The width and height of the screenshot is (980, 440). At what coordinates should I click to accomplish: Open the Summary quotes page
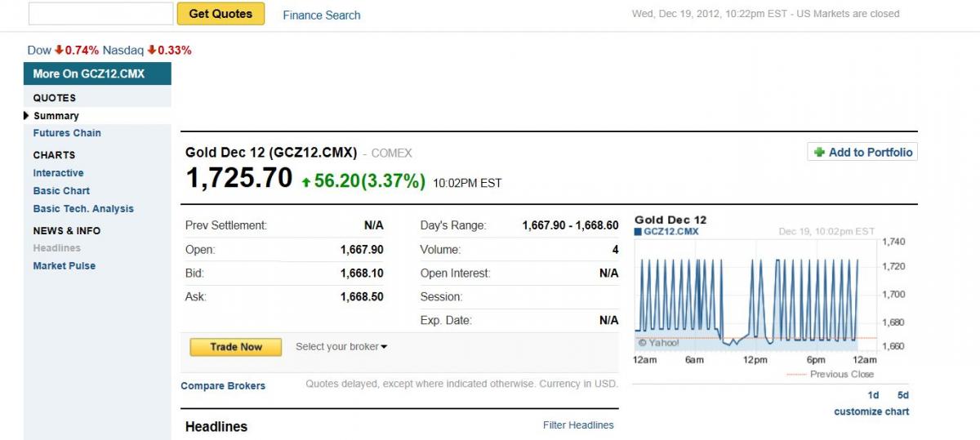pos(56,116)
